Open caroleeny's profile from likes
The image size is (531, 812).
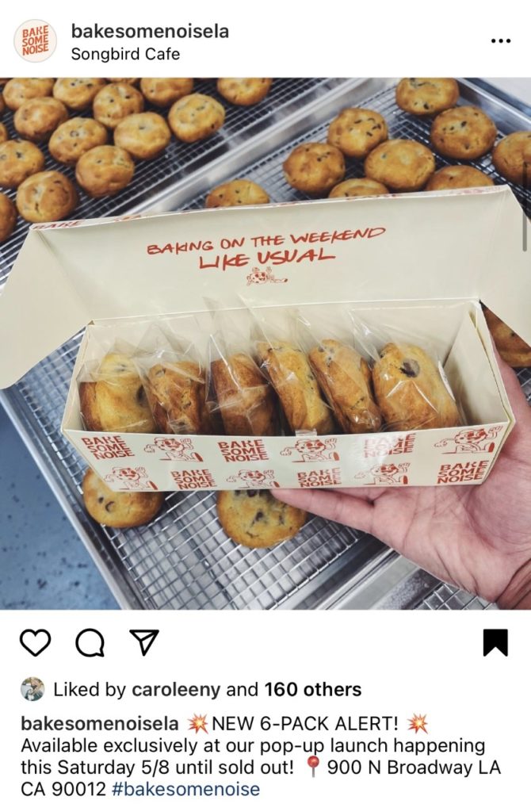[176, 690]
